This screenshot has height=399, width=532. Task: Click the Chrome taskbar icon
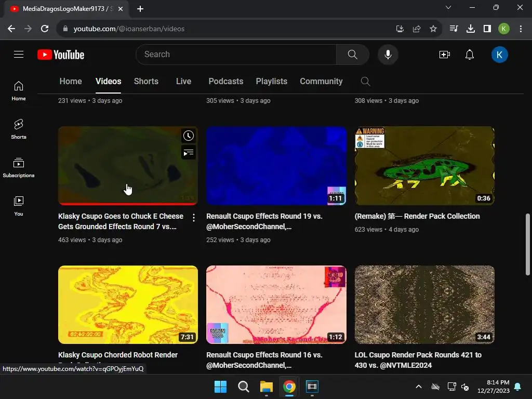(289, 387)
